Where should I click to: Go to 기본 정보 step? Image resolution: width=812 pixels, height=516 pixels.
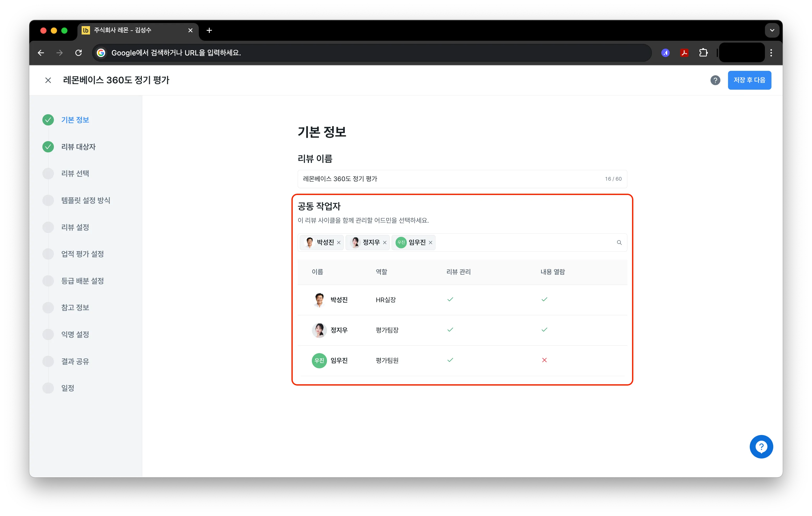pos(75,120)
